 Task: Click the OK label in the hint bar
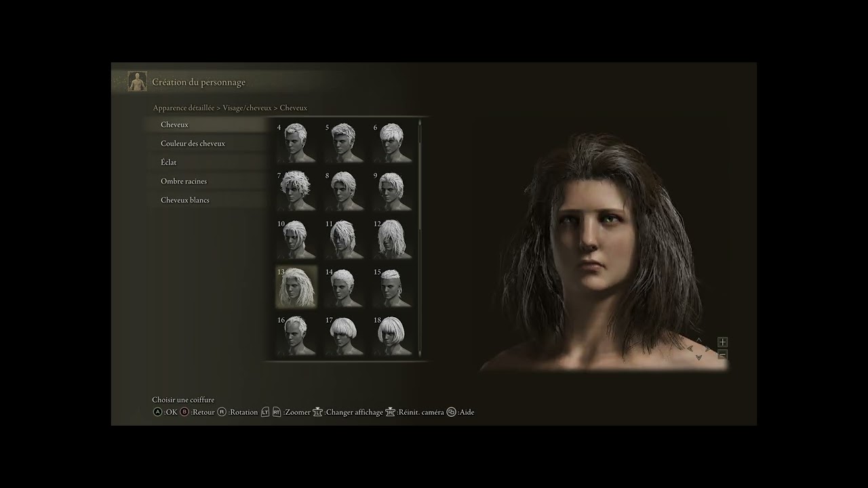pyautogui.click(x=171, y=412)
